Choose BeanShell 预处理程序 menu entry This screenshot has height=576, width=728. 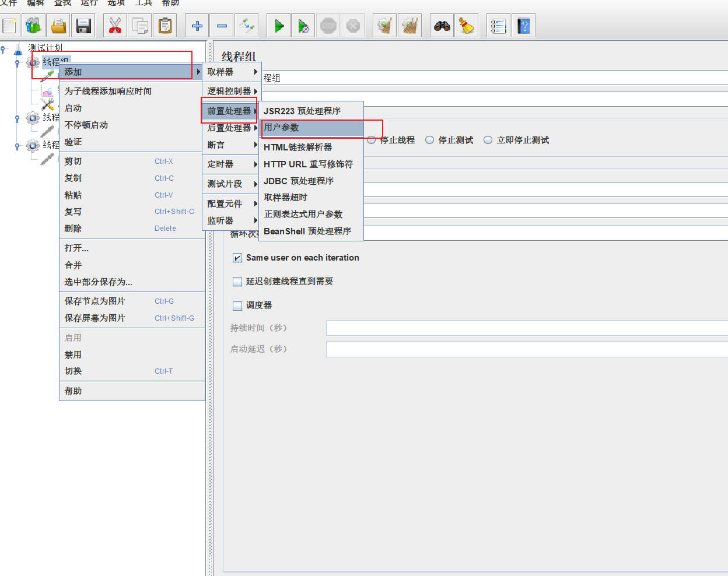tap(311, 231)
